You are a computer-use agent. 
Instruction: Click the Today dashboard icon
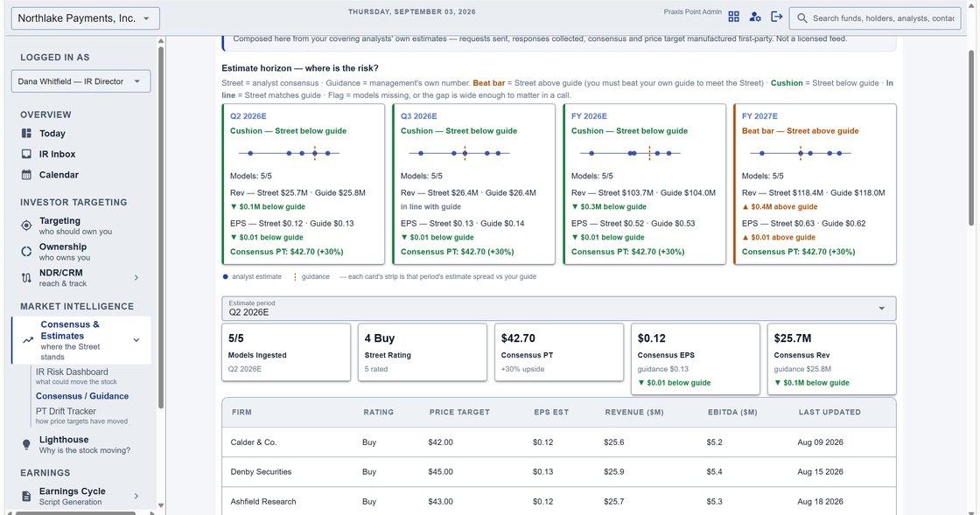click(26, 133)
